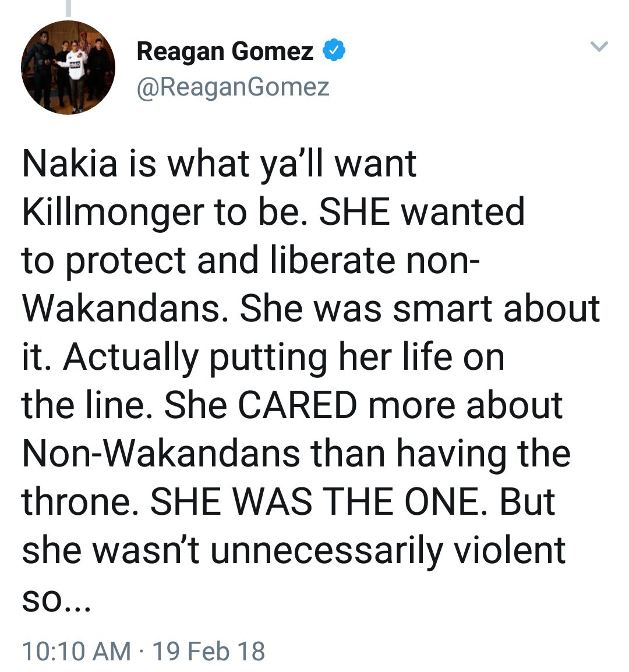Screen dimensions: 629x672
Task: Click the trailing "so..." text
Action: click(56, 600)
